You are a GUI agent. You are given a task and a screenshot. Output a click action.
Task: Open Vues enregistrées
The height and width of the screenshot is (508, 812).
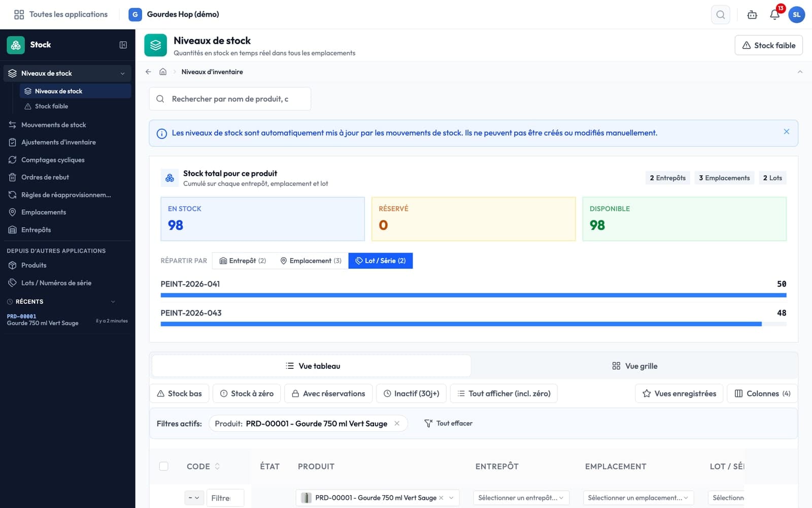pyautogui.click(x=679, y=394)
